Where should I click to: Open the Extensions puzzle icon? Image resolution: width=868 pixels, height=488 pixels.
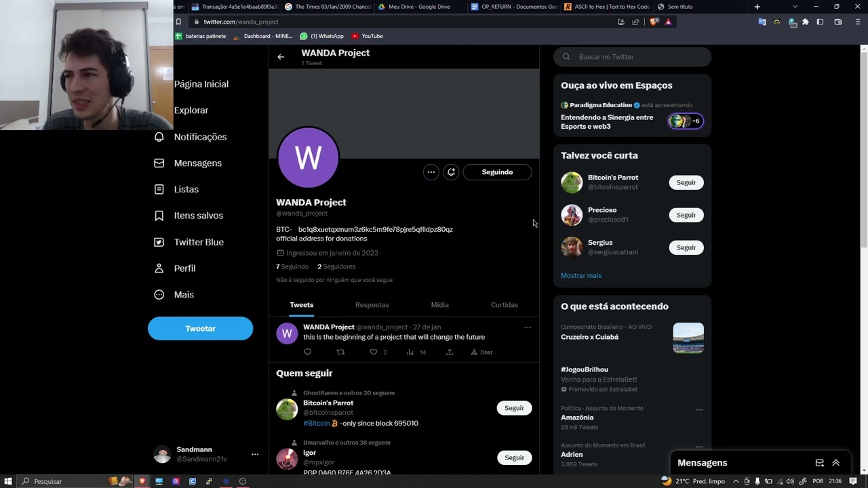(806, 22)
